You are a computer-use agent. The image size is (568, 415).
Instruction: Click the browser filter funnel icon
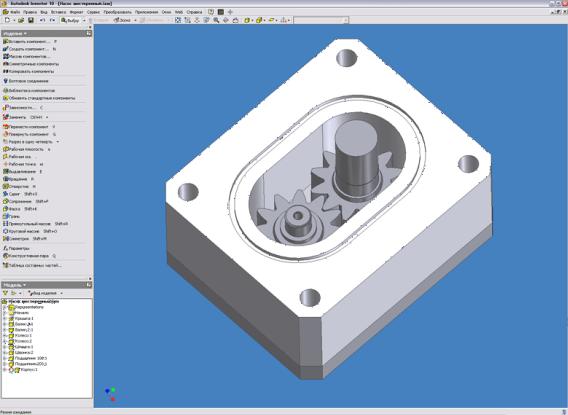pyautogui.click(x=5, y=293)
